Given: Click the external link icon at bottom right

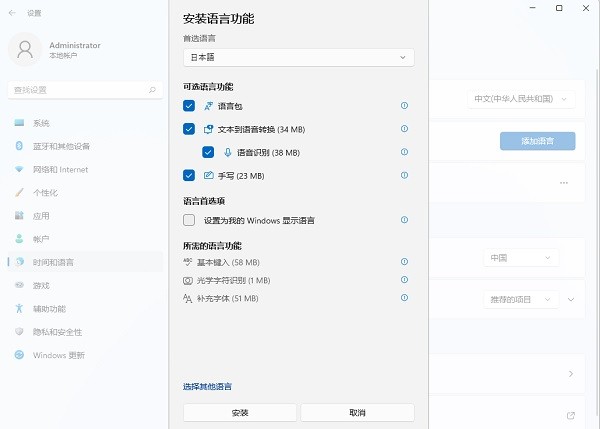Looking at the screenshot, I should [571, 415].
